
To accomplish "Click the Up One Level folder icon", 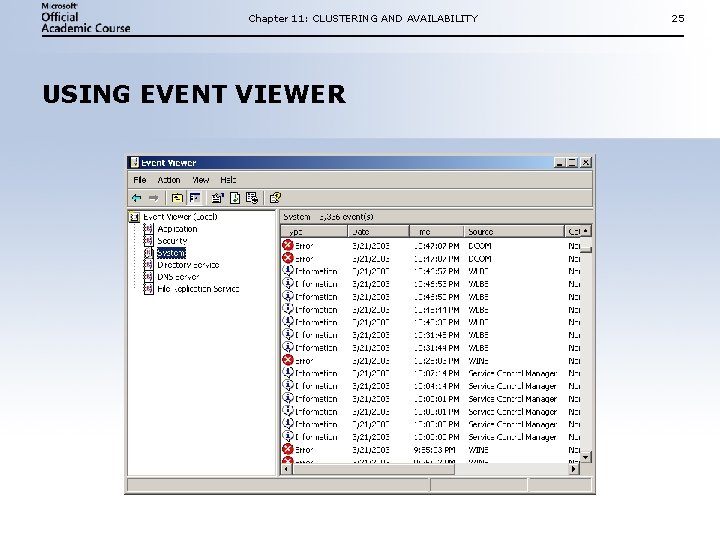I will coord(177,198).
